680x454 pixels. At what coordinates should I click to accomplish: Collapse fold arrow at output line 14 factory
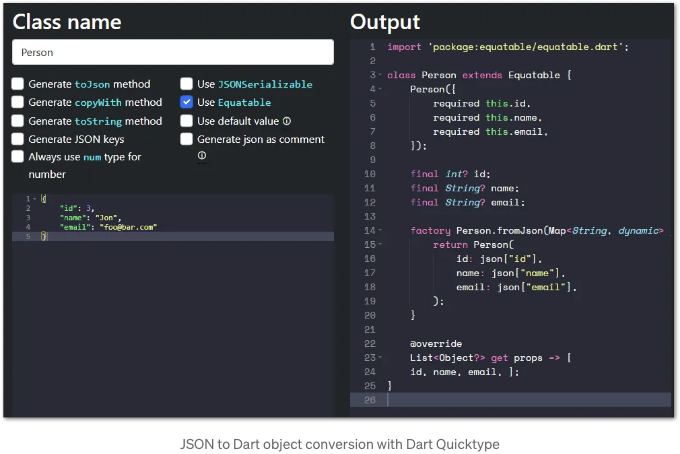pos(380,231)
